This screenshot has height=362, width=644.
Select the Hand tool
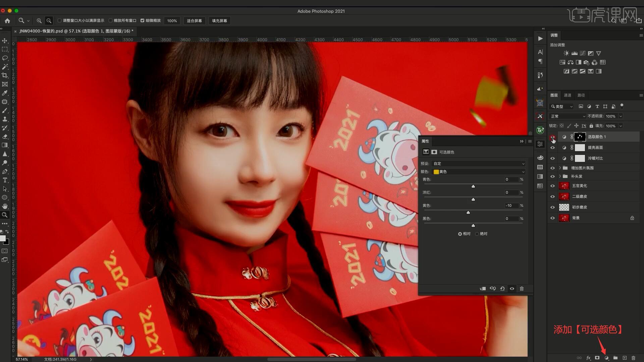tap(5, 206)
